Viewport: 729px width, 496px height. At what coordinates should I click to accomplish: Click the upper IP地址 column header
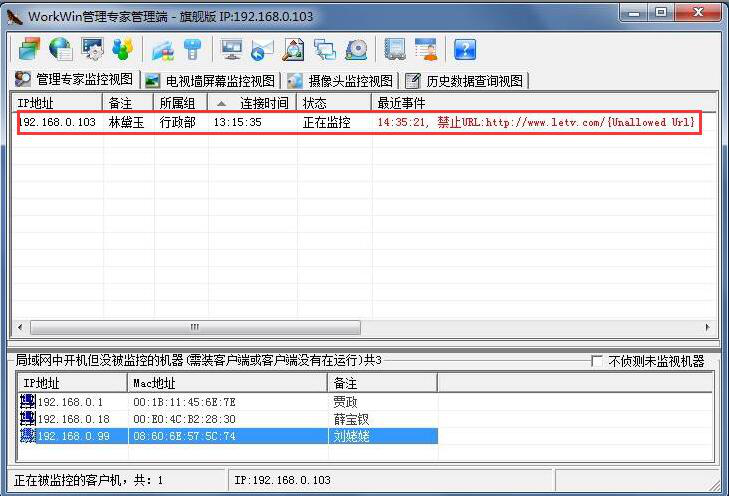click(x=57, y=103)
